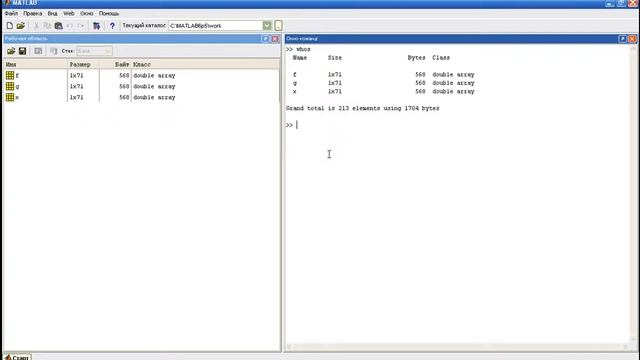Open the Окно menu

[x=87, y=13]
